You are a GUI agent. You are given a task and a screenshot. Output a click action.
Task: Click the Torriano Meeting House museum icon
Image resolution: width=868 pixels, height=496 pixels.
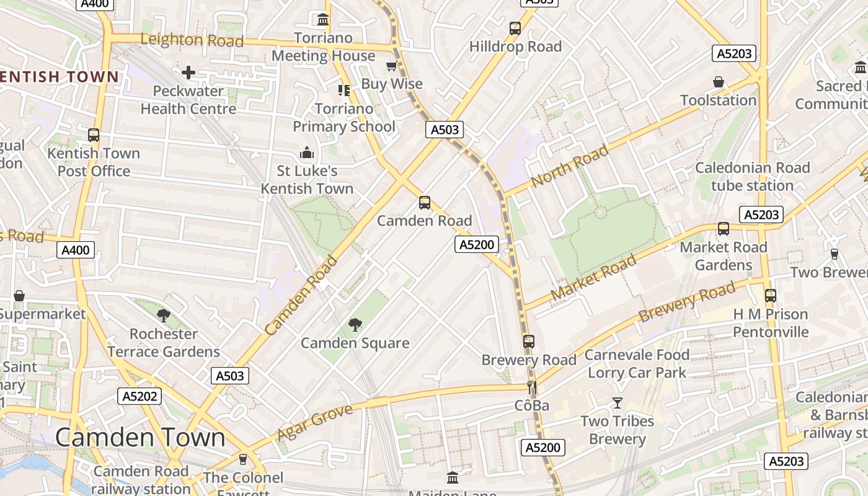[323, 20]
